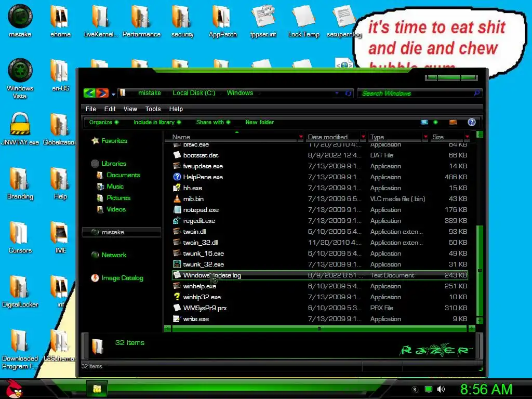
Task: Click the vertical scrollbar thumb in file list
Action: coord(480,270)
